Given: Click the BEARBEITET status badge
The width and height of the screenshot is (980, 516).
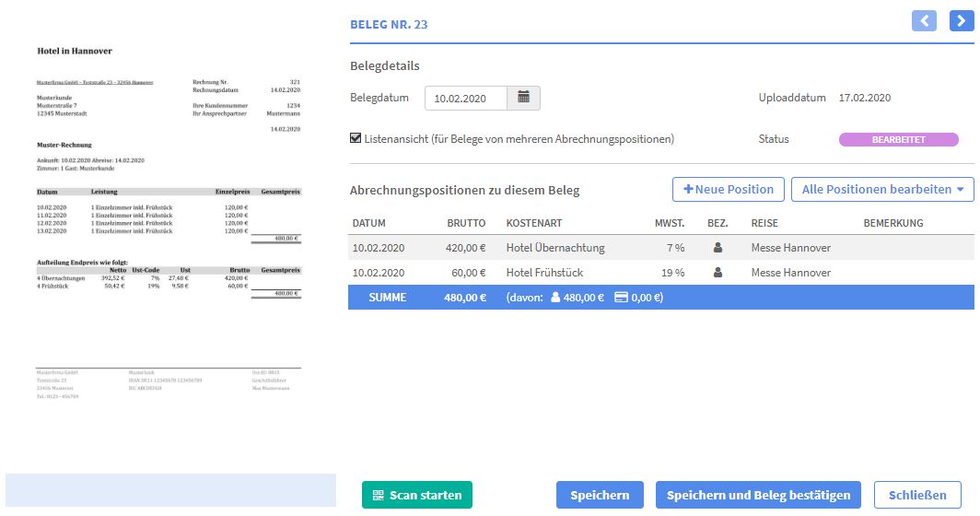Looking at the screenshot, I should [x=898, y=140].
